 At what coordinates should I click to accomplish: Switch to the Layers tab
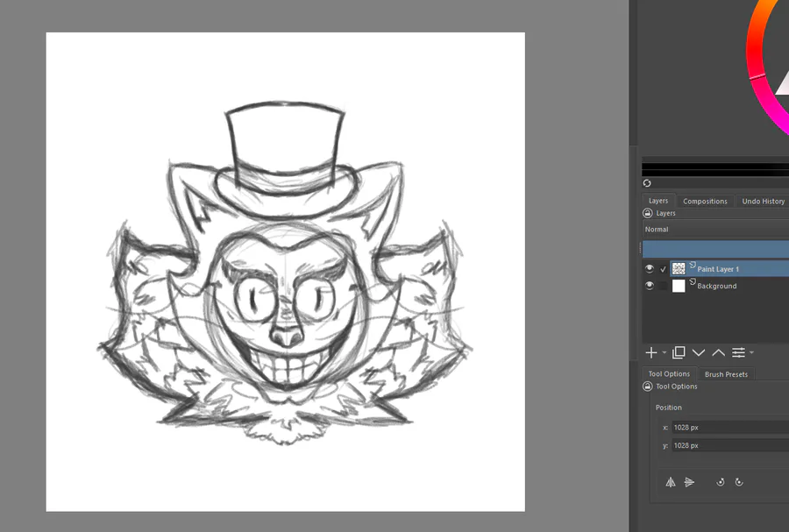(658, 201)
